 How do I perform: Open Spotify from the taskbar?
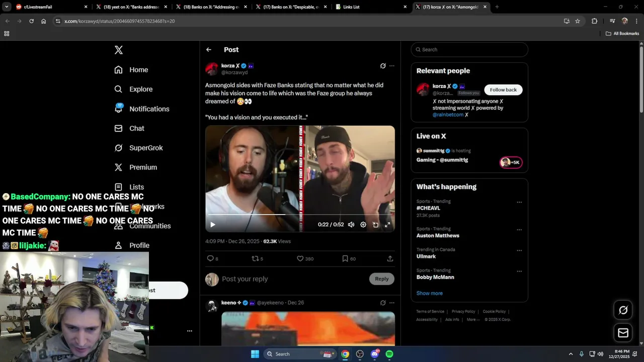pyautogui.click(x=389, y=354)
